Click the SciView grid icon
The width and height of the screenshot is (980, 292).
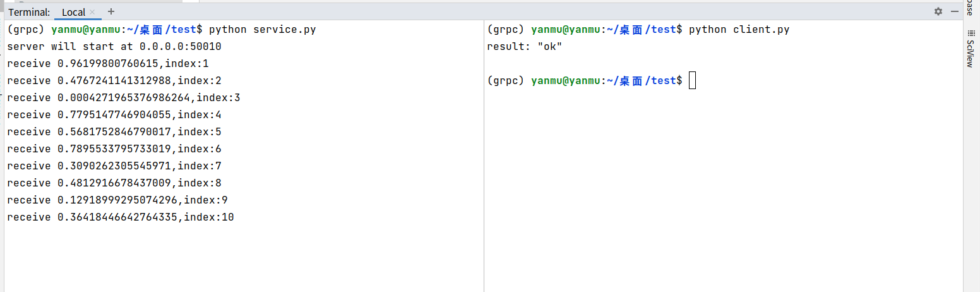click(971, 33)
